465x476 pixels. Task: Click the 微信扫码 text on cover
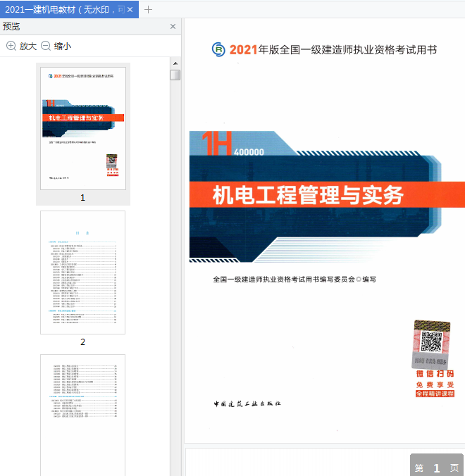[x=435, y=374]
